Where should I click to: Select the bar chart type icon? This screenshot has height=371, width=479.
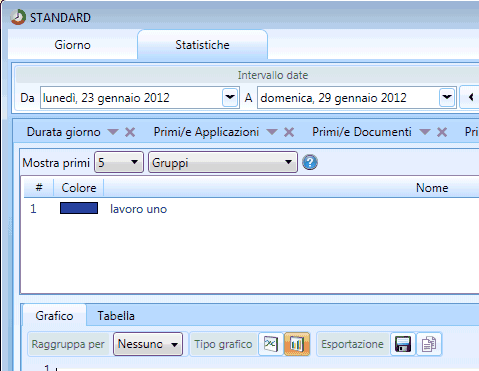297,344
